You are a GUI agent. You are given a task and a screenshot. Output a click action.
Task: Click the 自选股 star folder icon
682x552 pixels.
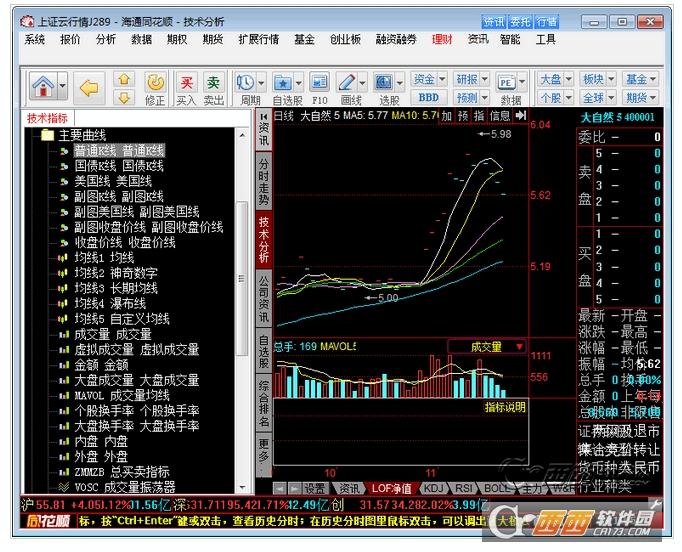(x=283, y=83)
